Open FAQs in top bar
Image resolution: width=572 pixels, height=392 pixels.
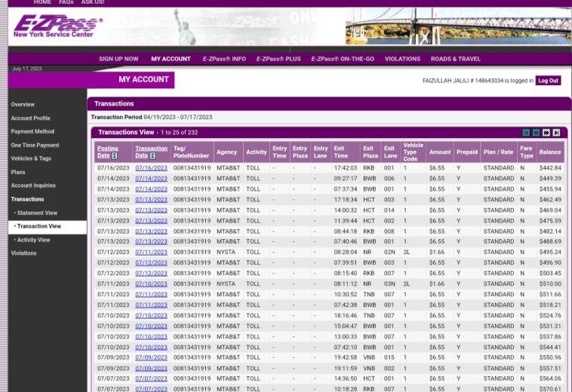pos(66,2)
